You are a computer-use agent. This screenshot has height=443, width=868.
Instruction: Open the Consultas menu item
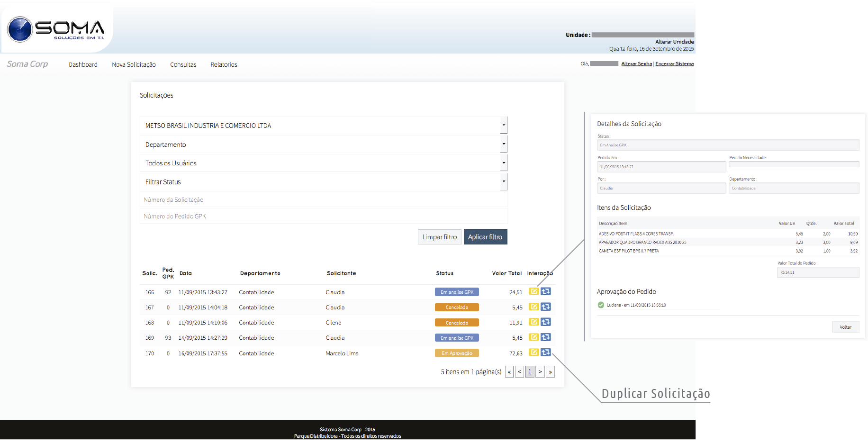point(183,64)
